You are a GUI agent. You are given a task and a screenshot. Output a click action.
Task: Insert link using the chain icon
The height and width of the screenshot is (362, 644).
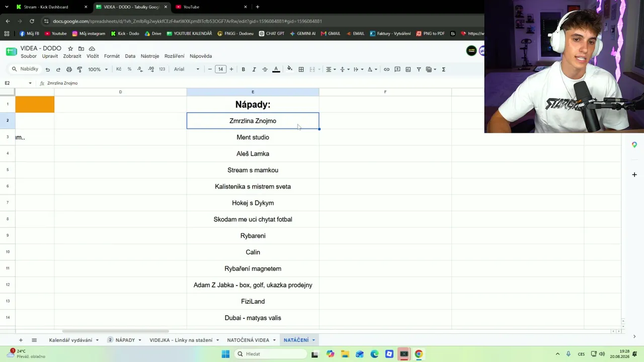[386, 69]
